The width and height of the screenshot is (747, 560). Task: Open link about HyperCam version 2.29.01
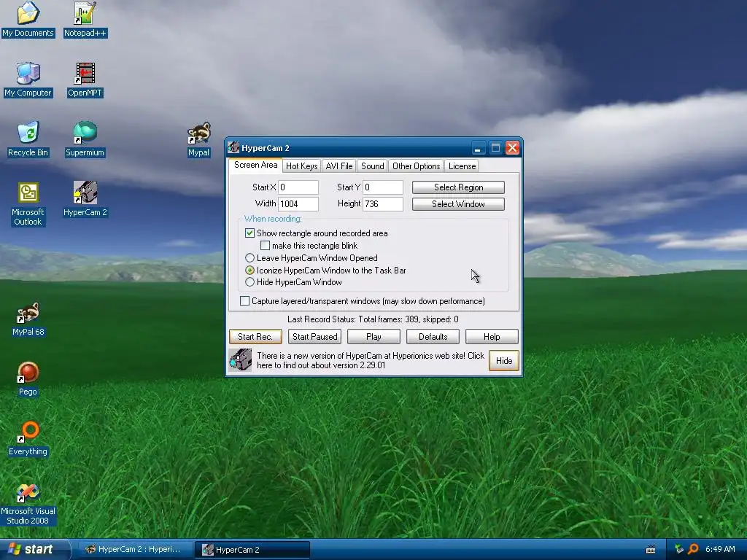370,360
